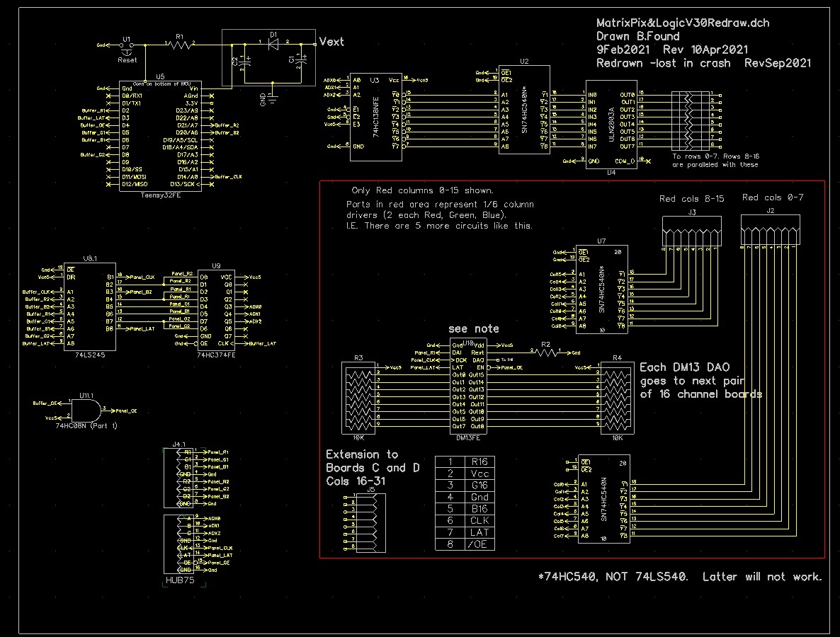Click the DM13FE U10 LED driver chip
Image resolution: width=840 pixels, height=637 pixels.
pyautogui.click(x=468, y=386)
